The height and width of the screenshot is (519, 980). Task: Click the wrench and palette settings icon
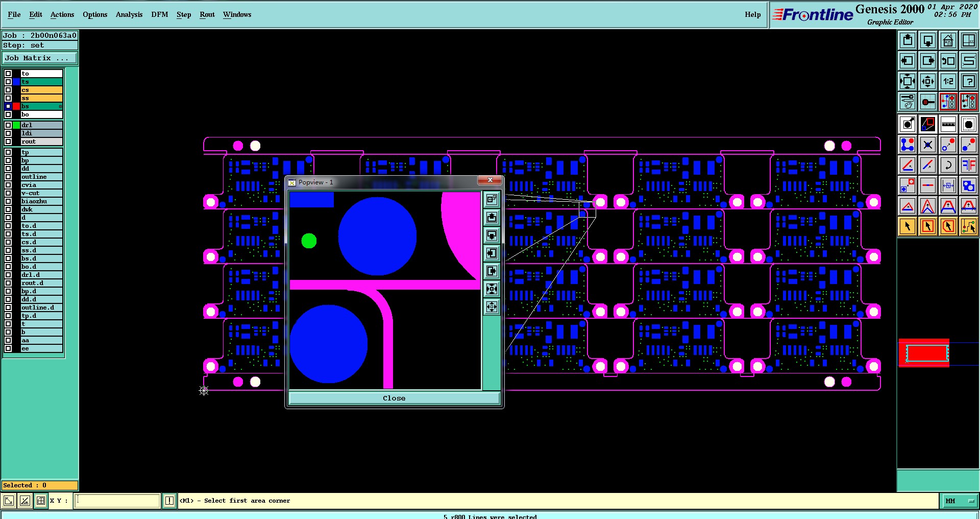click(x=908, y=102)
